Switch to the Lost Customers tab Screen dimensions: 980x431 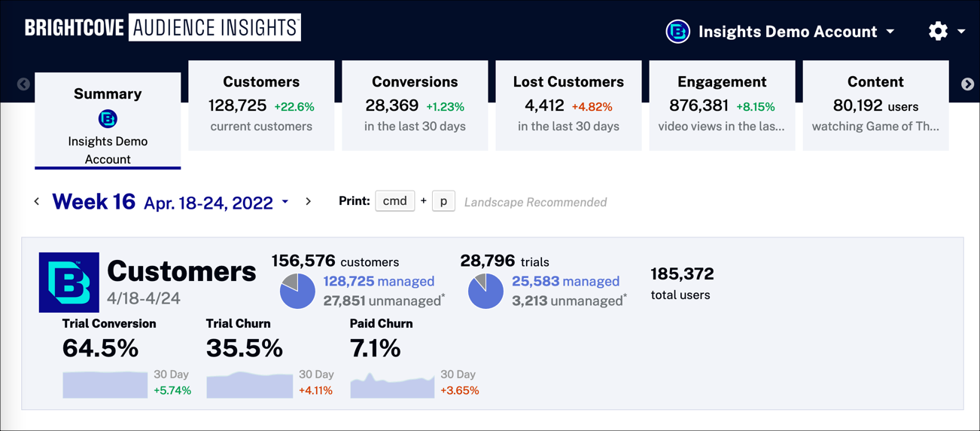point(568,105)
